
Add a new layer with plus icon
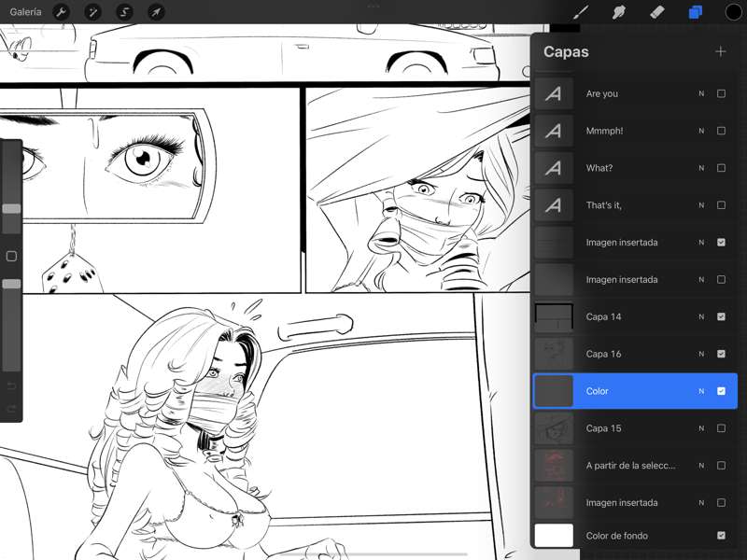pyautogui.click(x=720, y=52)
